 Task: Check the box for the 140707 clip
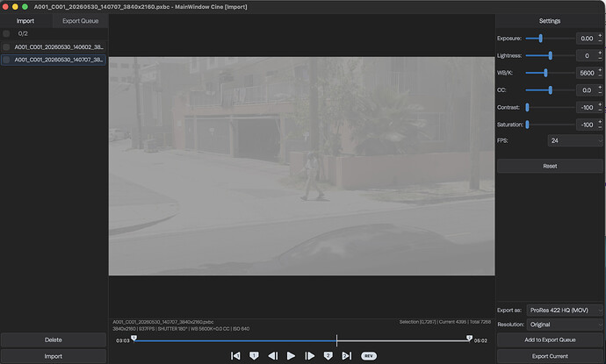[x=6, y=60]
